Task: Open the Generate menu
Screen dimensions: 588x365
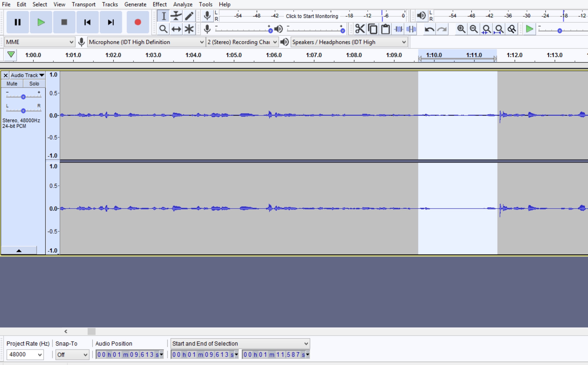Action: 135,4
